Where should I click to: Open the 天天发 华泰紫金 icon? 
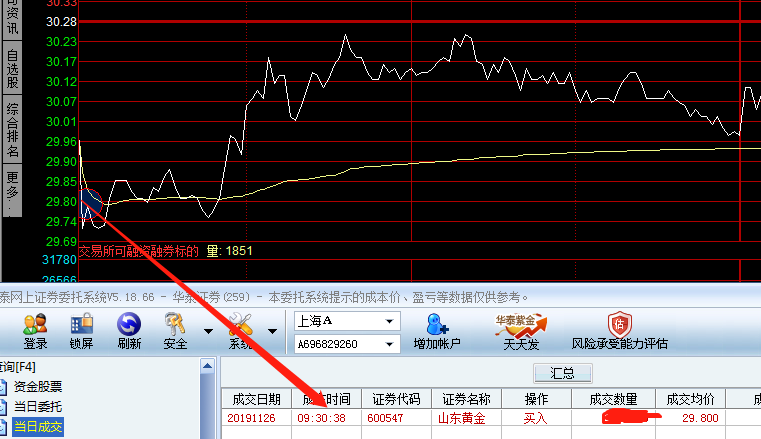pos(521,331)
